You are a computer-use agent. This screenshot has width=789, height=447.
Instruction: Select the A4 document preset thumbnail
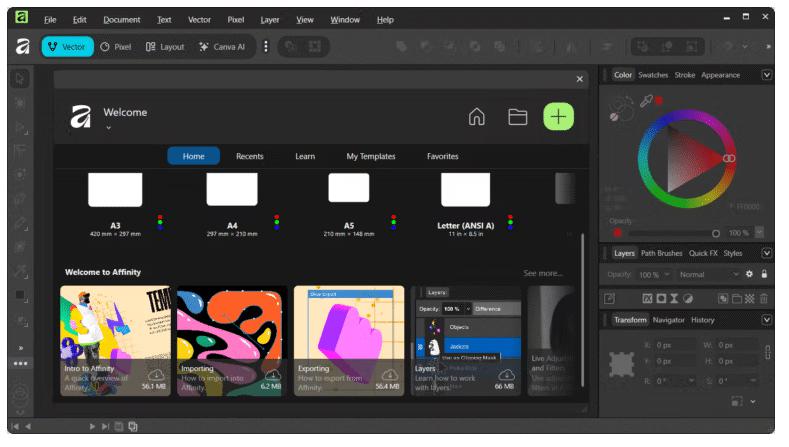[x=232, y=189]
